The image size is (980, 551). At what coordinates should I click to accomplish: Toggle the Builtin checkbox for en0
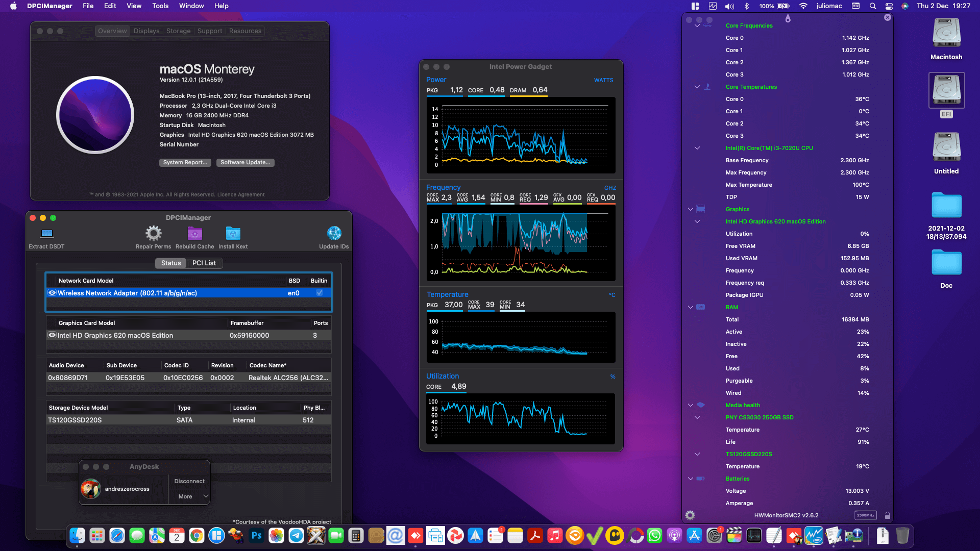coord(320,293)
